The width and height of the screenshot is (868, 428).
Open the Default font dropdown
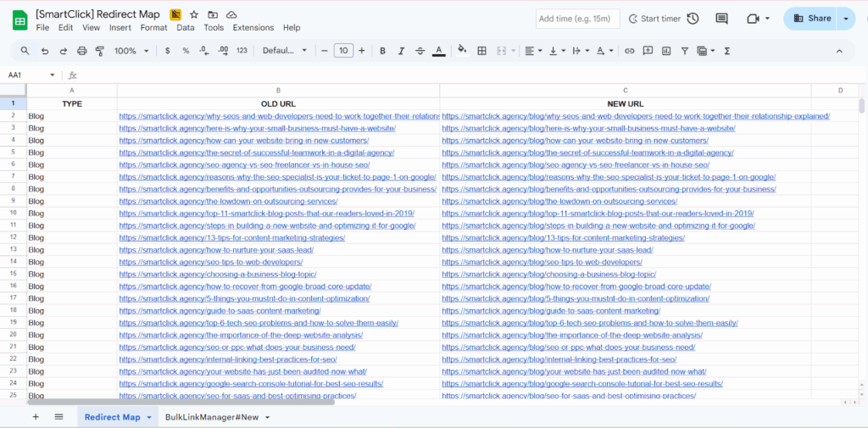[285, 51]
